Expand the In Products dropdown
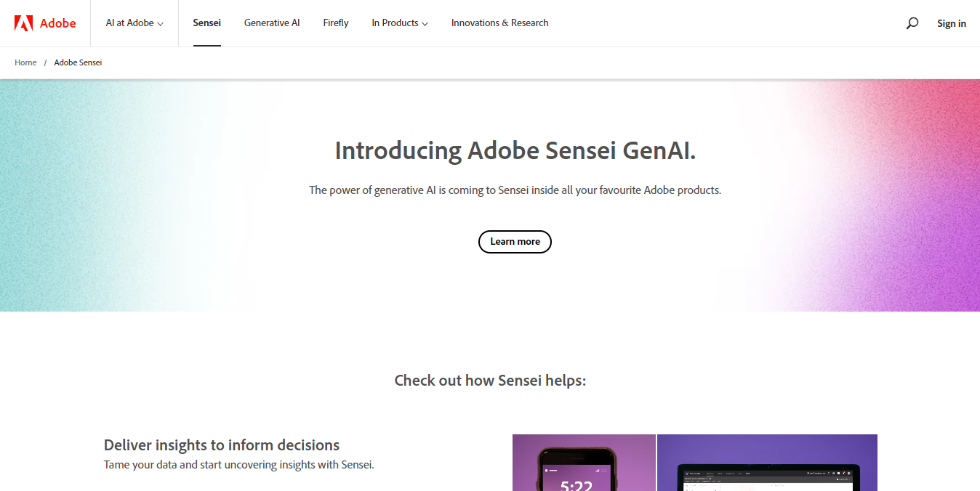980x491 pixels. [x=400, y=23]
